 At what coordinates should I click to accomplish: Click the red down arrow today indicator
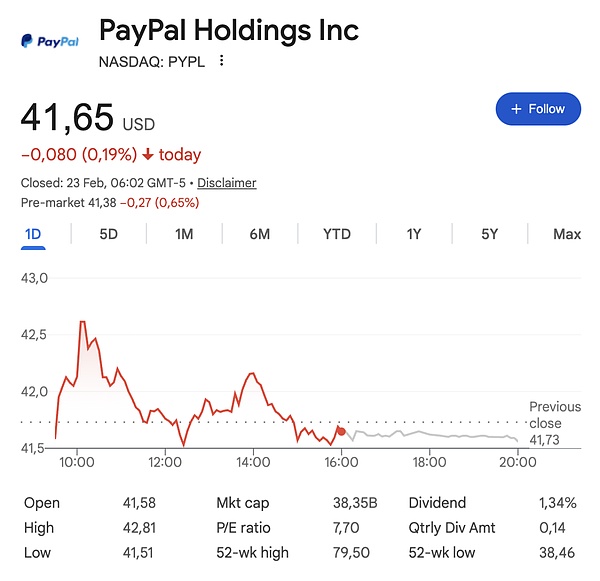pyautogui.click(x=148, y=155)
